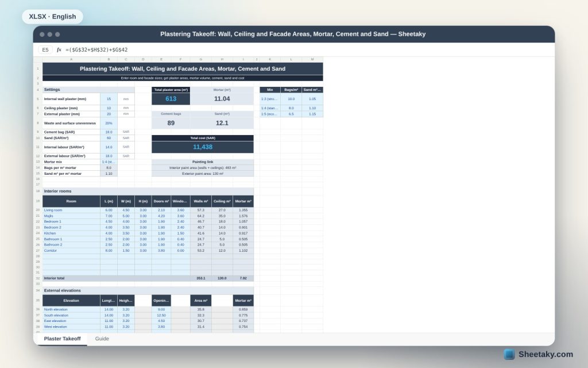Click the Sheetaky cube logo icon
Image resolution: width=588 pixels, height=368 pixels.
(509, 354)
